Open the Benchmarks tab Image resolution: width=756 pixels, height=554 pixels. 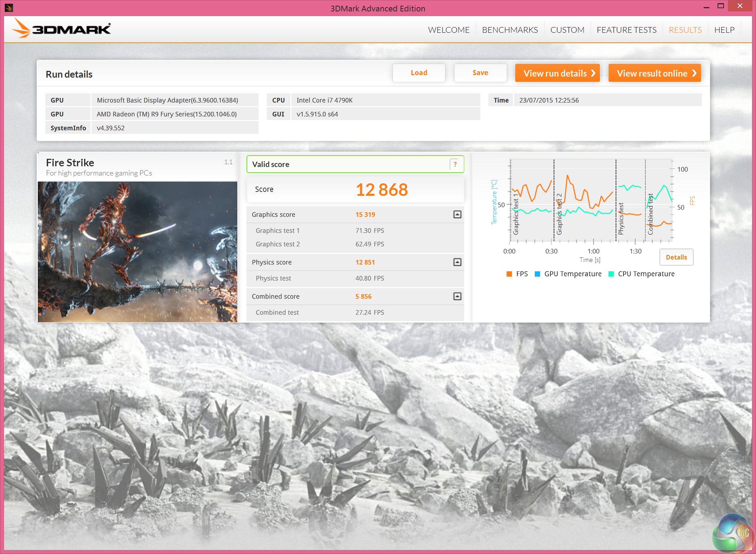pyautogui.click(x=510, y=30)
